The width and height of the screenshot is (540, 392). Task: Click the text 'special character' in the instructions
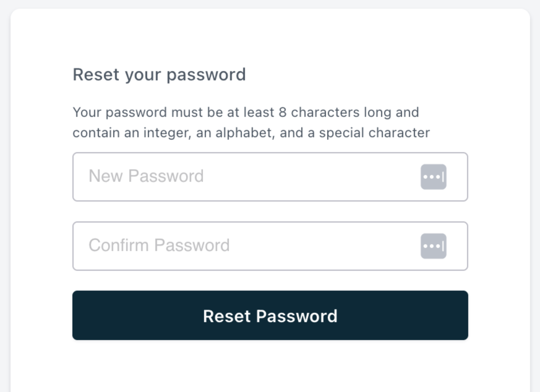(374, 133)
